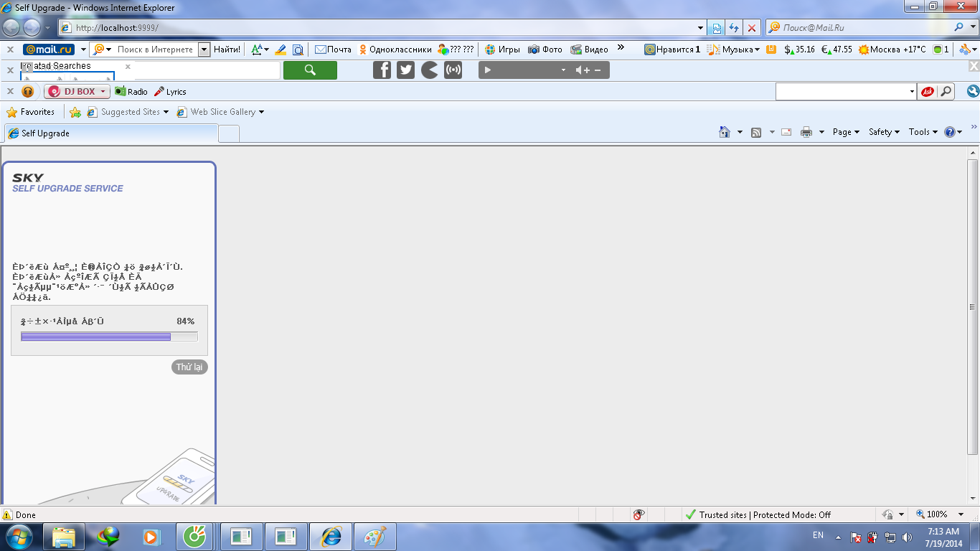The image size is (980, 551).
Task: Expand the DJ BOX dropdown
Action: [103, 92]
